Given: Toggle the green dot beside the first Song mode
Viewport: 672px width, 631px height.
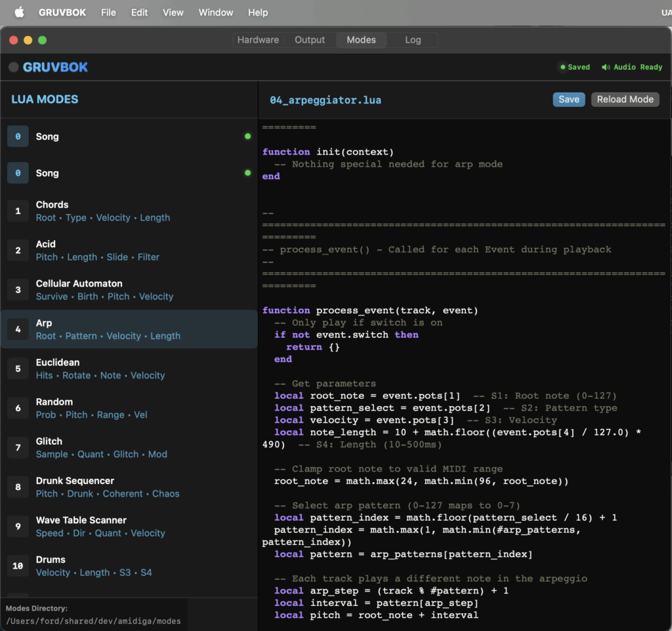Looking at the screenshot, I should (247, 136).
